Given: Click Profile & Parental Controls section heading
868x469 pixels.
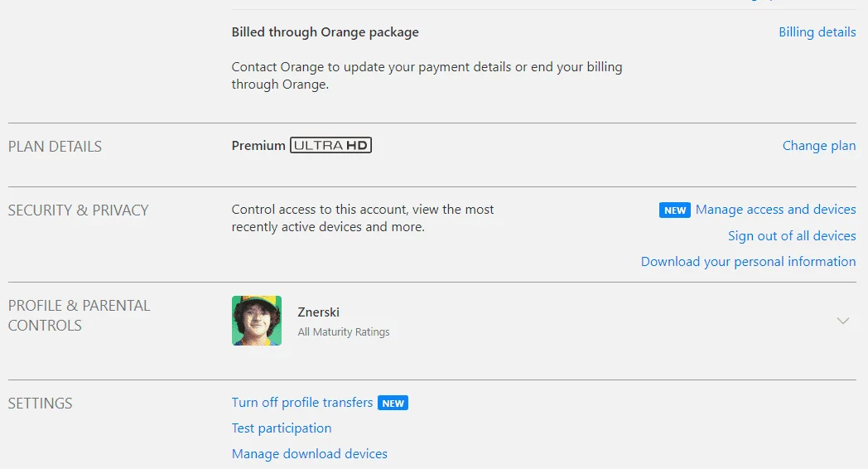Looking at the screenshot, I should [79, 316].
